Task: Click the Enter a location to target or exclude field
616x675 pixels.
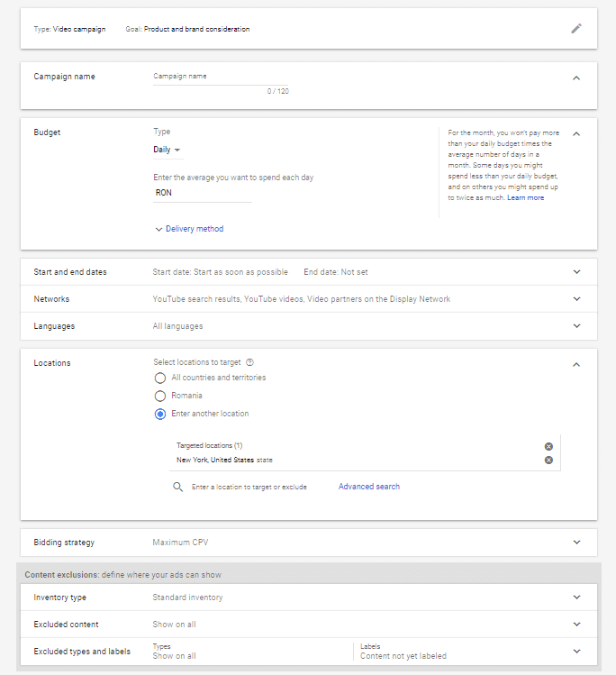Action: coord(249,487)
